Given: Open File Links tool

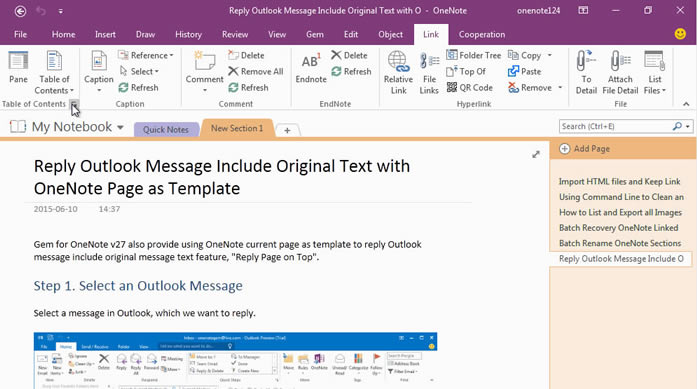Looking at the screenshot, I should 429,72.
